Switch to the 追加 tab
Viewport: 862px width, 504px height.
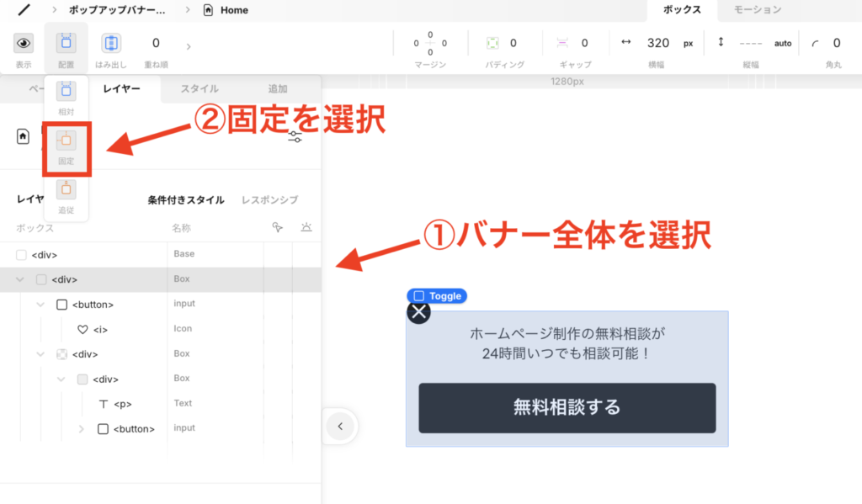(278, 88)
